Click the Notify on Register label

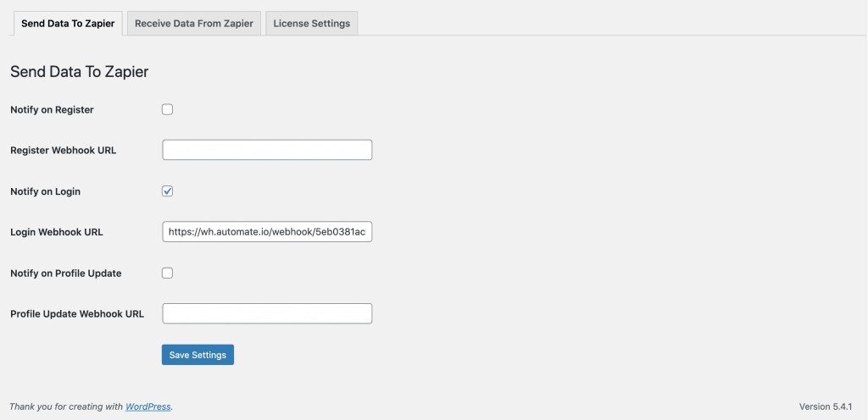pyautogui.click(x=52, y=109)
